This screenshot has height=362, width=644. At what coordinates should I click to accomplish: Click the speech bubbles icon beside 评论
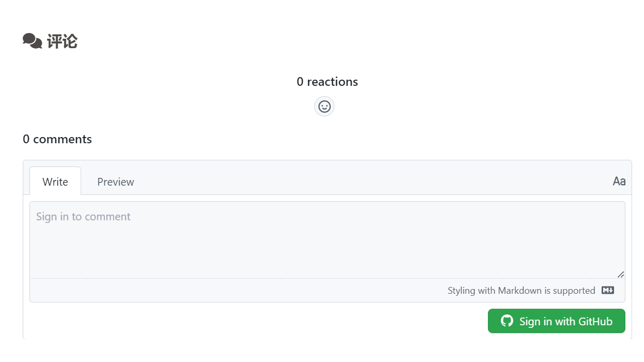(32, 41)
